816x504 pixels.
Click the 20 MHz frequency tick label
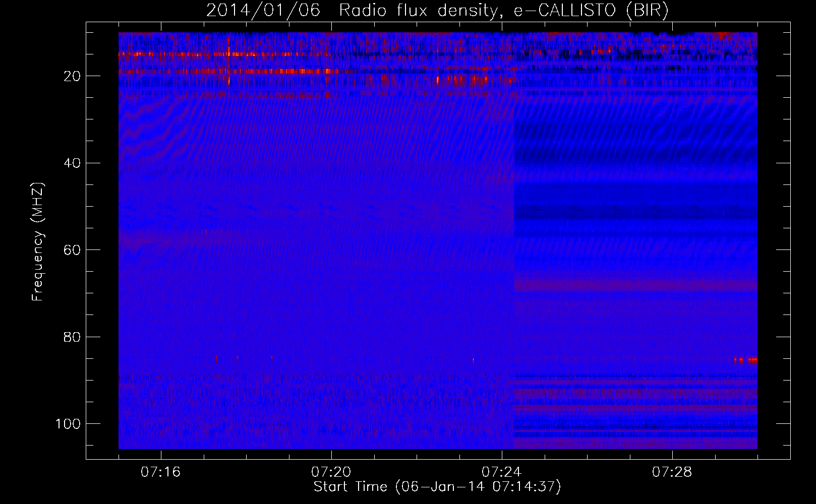72,76
